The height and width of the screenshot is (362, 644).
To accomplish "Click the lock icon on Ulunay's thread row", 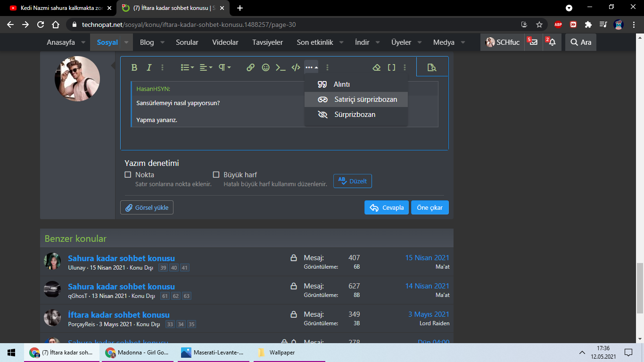I will 294,258.
